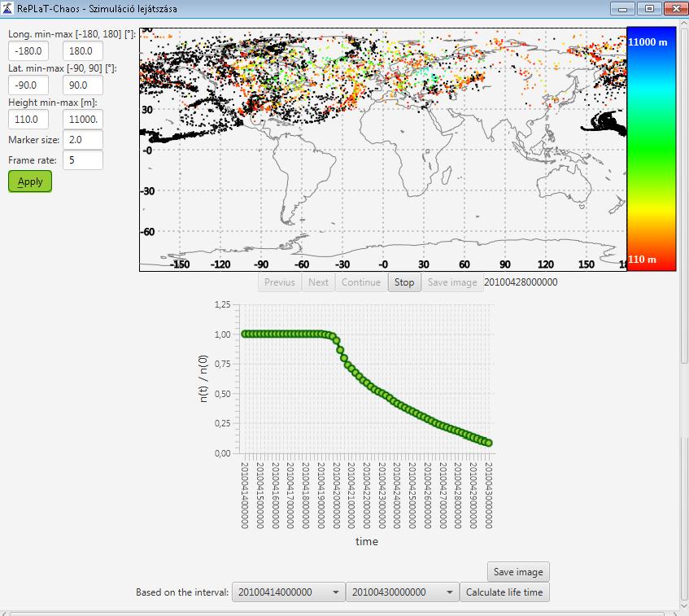Click the height color scale bar

(x=652, y=149)
